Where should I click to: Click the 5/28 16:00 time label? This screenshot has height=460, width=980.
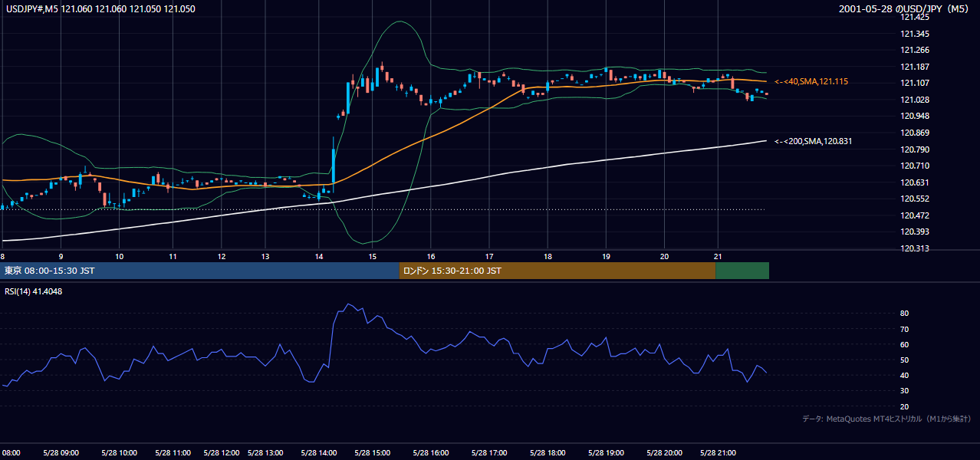[x=431, y=453]
